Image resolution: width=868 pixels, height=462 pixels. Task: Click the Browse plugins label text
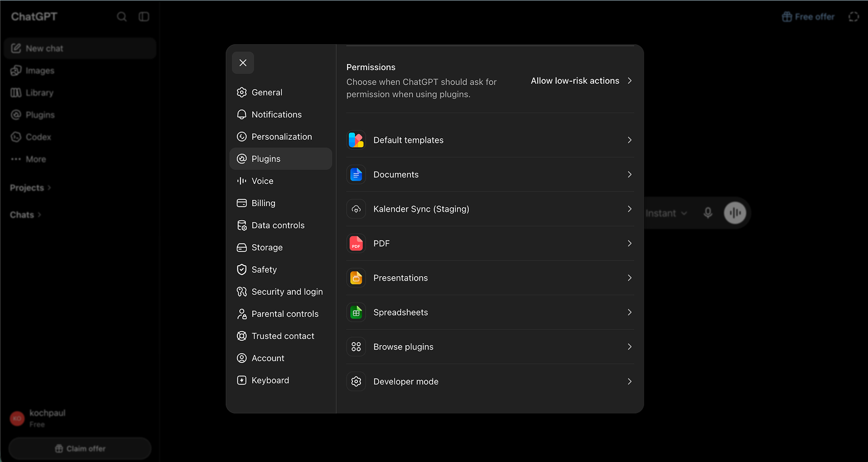[x=404, y=347]
